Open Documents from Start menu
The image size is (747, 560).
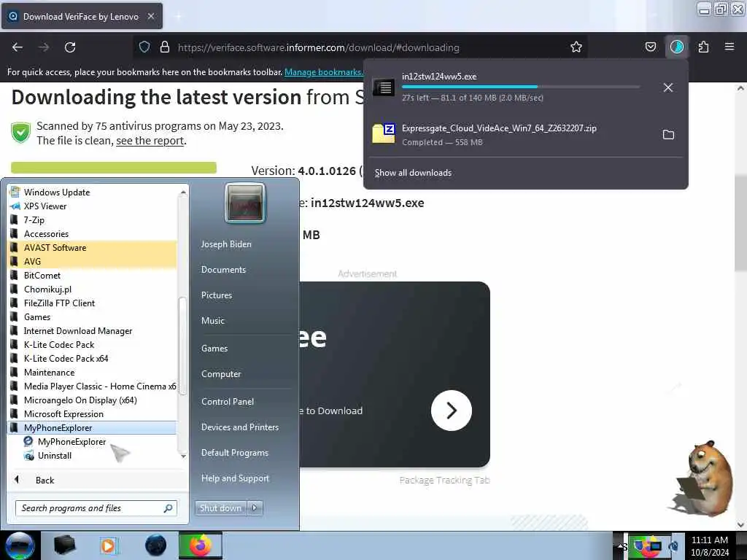click(x=223, y=270)
